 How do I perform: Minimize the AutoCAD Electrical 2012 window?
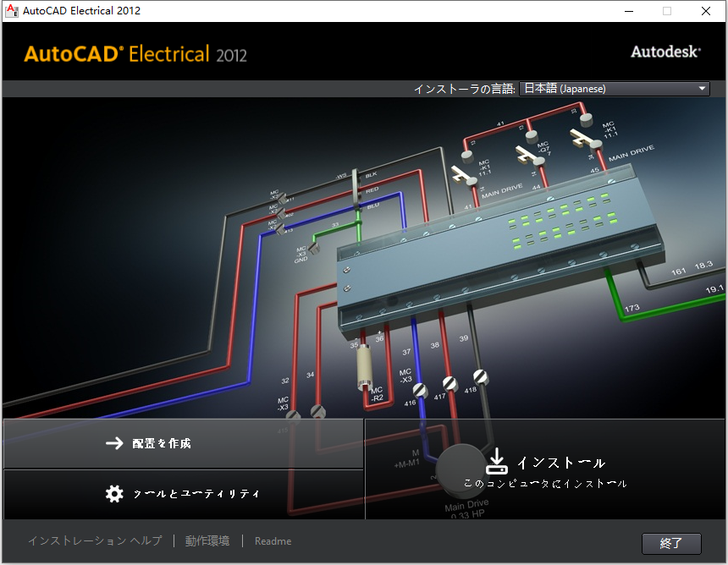[629, 11]
